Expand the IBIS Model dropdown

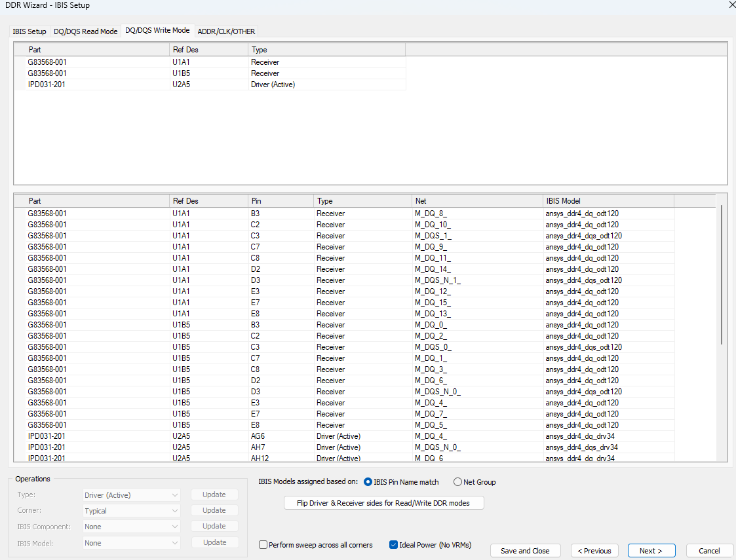coord(131,543)
